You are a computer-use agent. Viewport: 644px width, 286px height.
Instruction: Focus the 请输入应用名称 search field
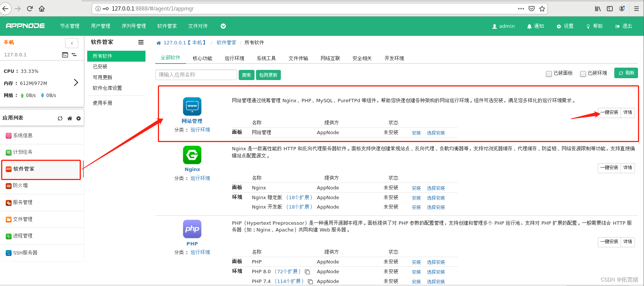pyautogui.click(x=196, y=75)
